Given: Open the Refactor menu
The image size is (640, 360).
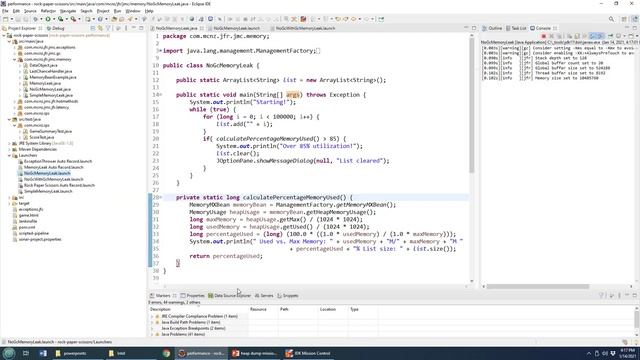Looking at the screenshot, I should (x=48, y=11).
